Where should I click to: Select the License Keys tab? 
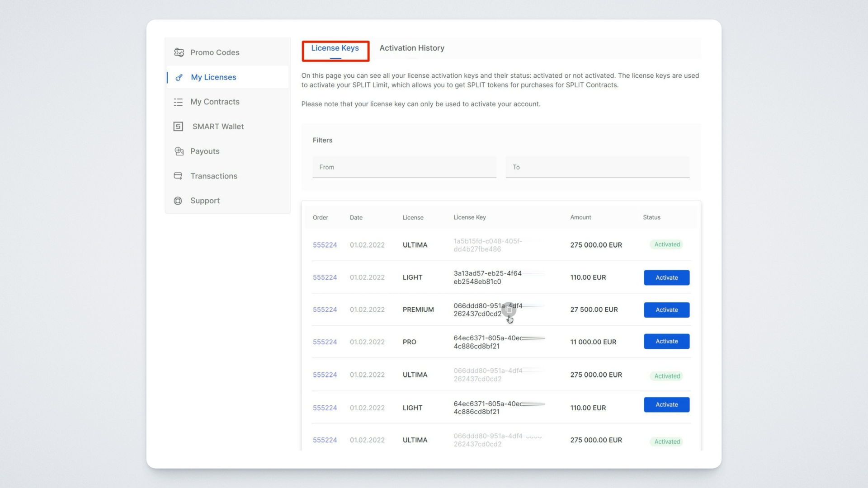335,48
